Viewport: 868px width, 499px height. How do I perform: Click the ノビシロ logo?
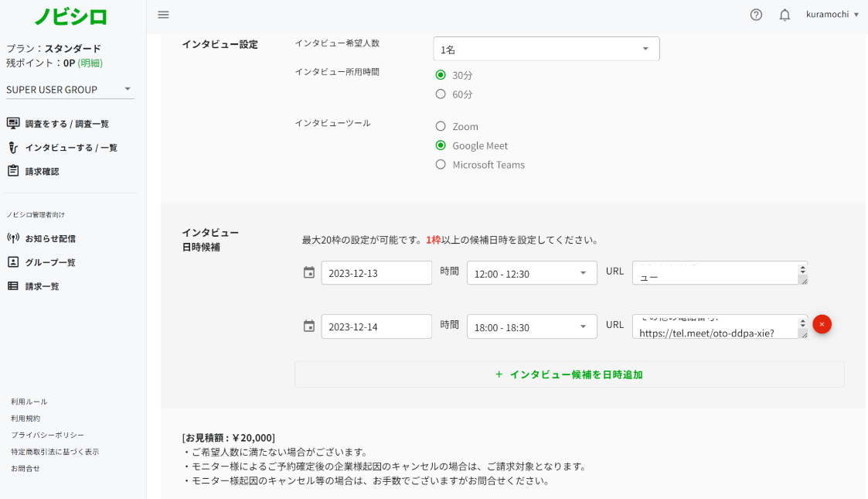click(x=71, y=17)
